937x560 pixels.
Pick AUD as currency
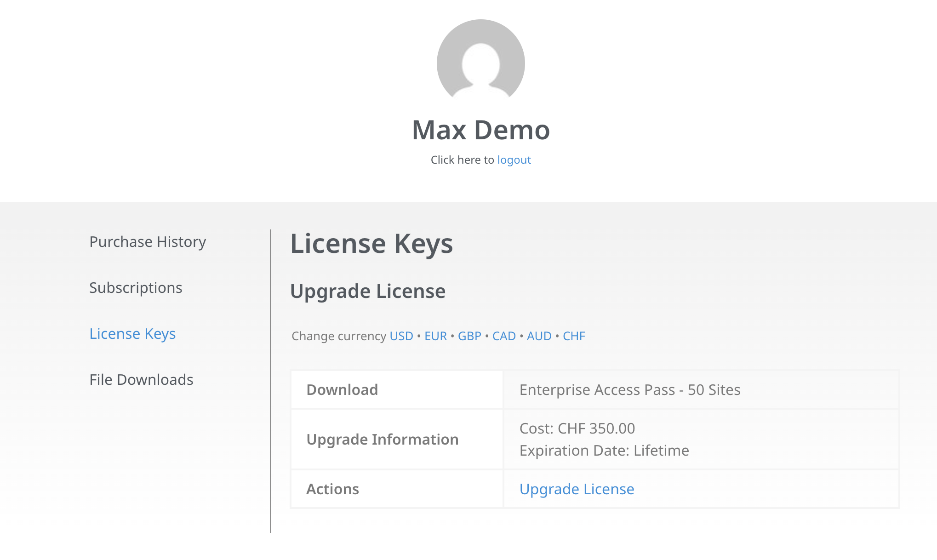point(539,336)
